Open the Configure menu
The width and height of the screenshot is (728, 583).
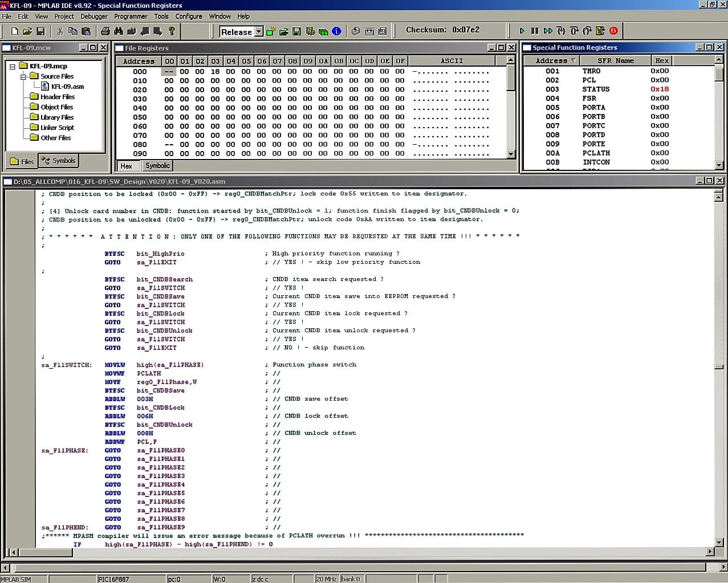point(189,17)
